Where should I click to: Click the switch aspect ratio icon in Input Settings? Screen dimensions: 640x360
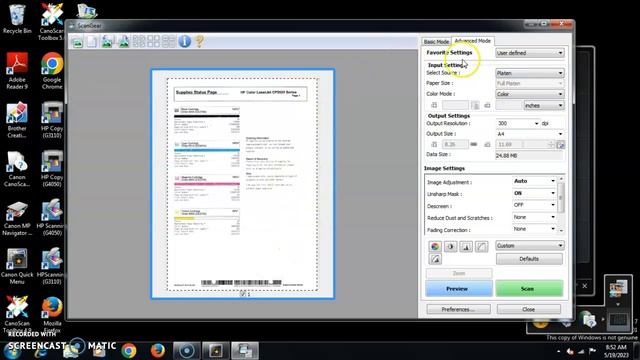[x=475, y=105]
